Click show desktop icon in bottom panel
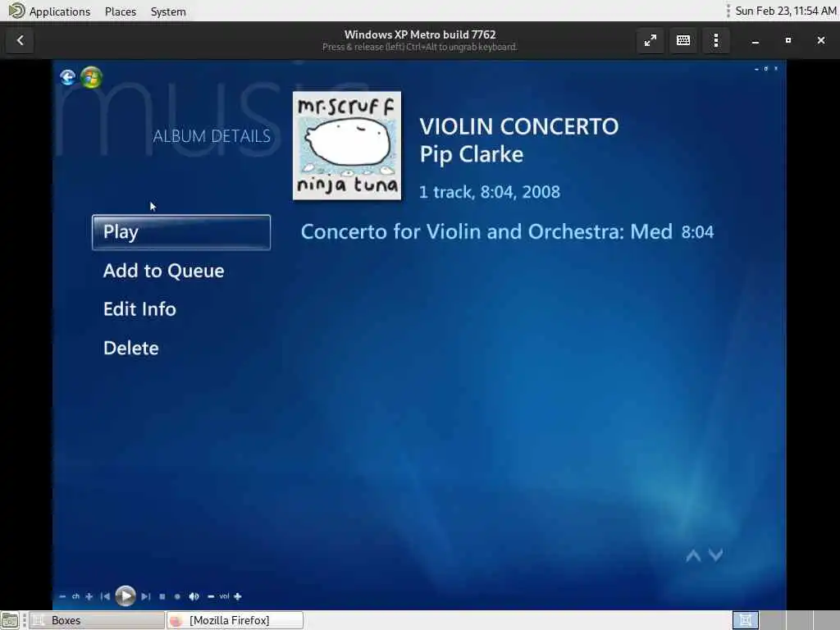The image size is (840, 630). (x=10, y=620)
